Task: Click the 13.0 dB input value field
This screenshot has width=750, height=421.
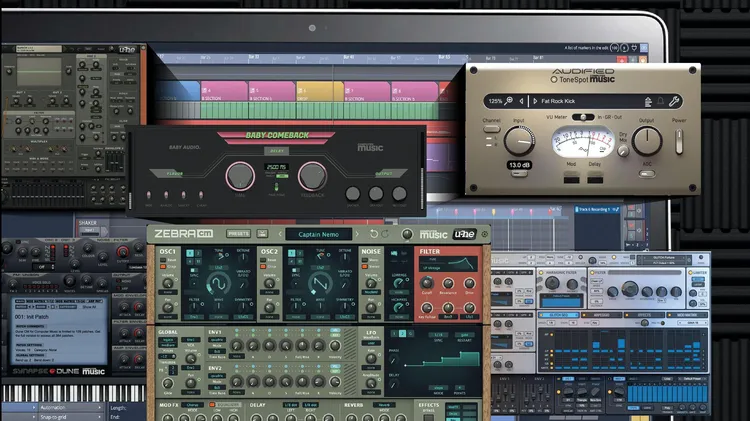Action: (519, 165)
